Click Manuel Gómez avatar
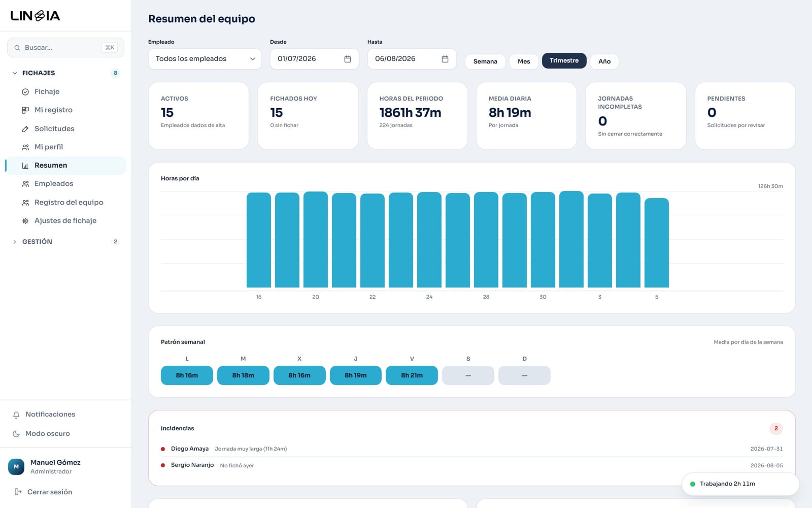The image size is (812, 508). click(x=16, y=466)
